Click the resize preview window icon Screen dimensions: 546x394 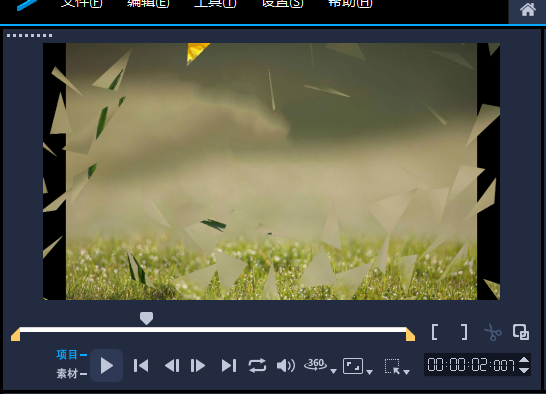(353, 366)
